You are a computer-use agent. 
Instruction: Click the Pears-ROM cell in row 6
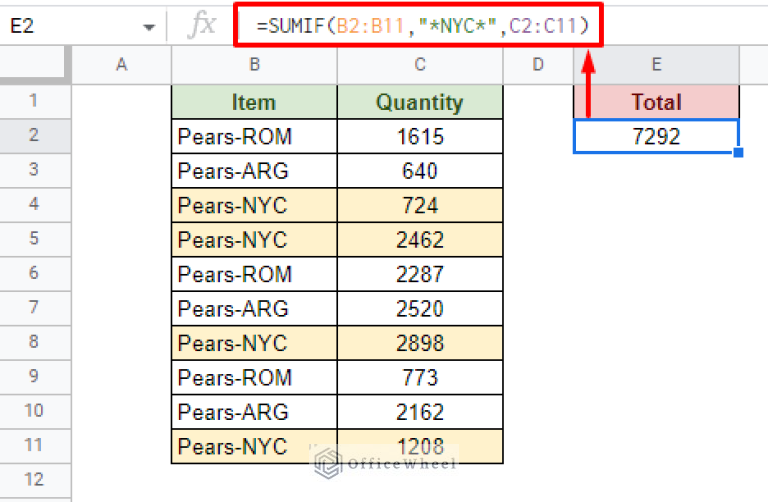pyautogui.click(x=254, y=274)
